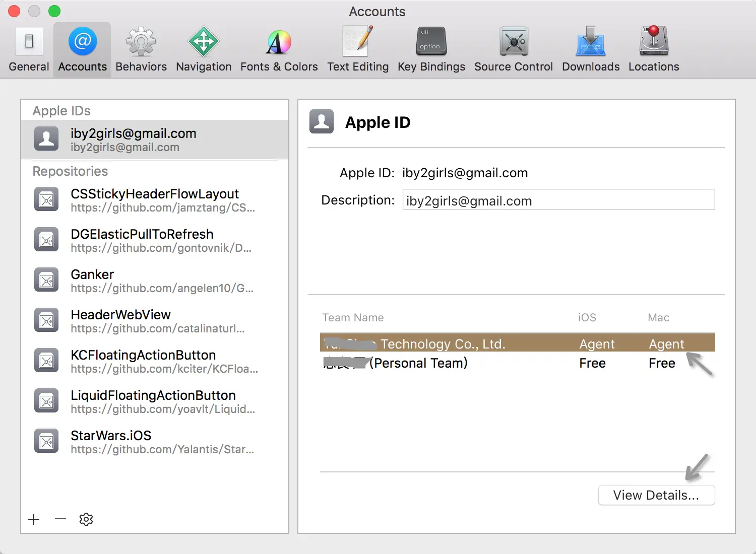Click the repository icon beside Ganker
The image size is (756, 554).
click(46, 280)
